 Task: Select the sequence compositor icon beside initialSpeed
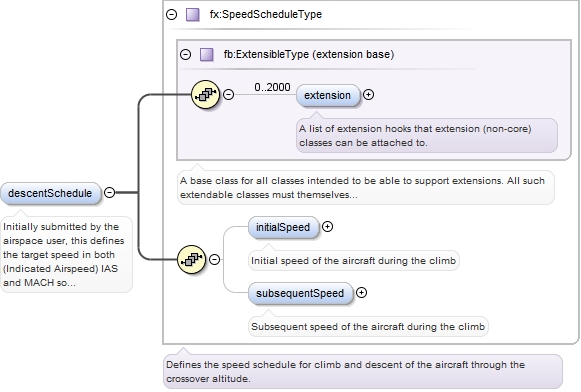point(192,259)
